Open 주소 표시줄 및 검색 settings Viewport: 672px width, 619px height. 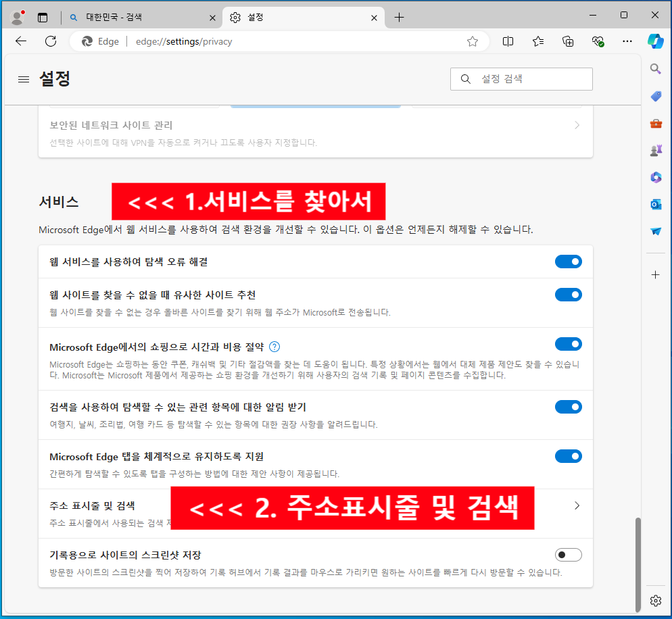(316, 514)
